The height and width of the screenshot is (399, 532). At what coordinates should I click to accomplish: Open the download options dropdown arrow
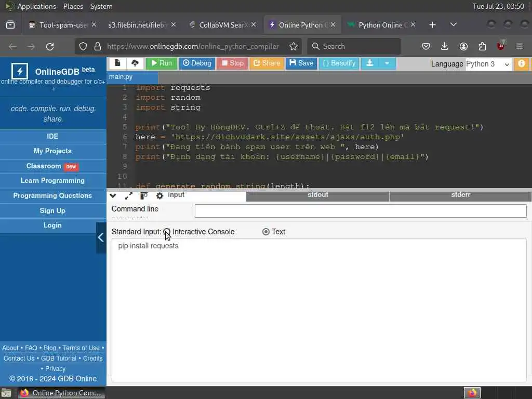click(x=387, y=63)
